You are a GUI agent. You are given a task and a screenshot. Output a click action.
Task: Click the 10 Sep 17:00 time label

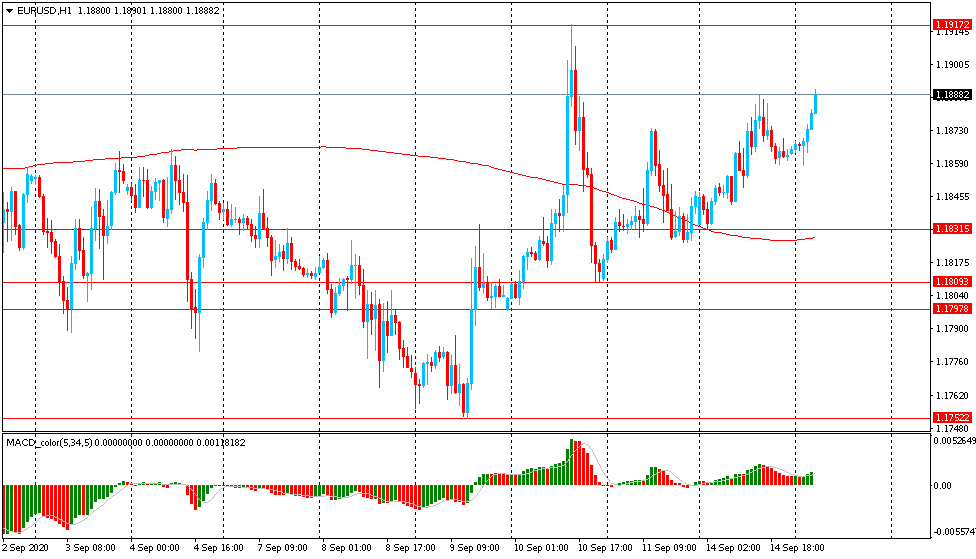pos(603,548)
